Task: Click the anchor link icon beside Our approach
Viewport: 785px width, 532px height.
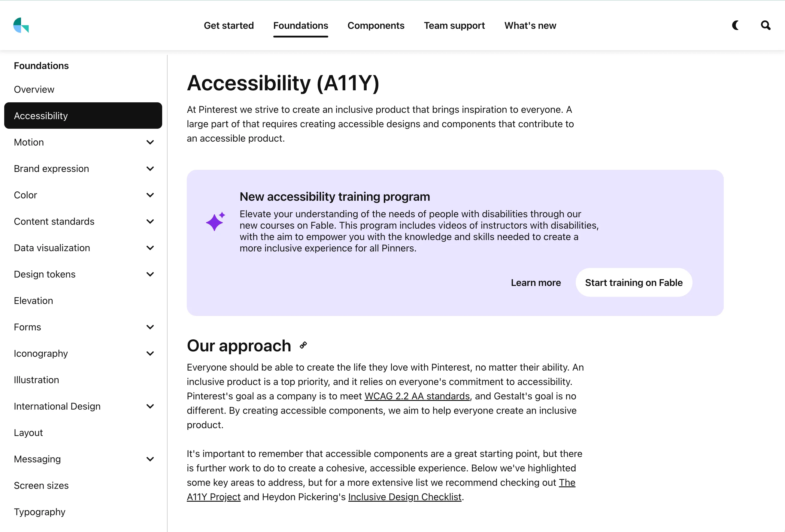Action: [303, 345]
